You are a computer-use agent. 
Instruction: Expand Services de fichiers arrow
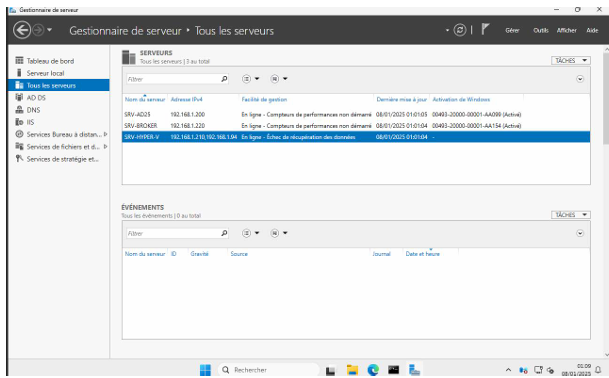pos(105,146)
